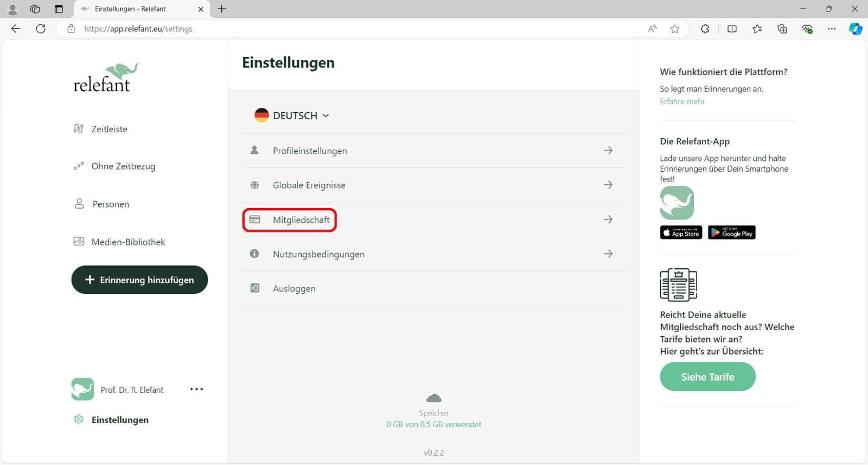The image size is (868, 465).
Task: Click the Globale Ereignisse globe icon
Action: tap(254, 185)
